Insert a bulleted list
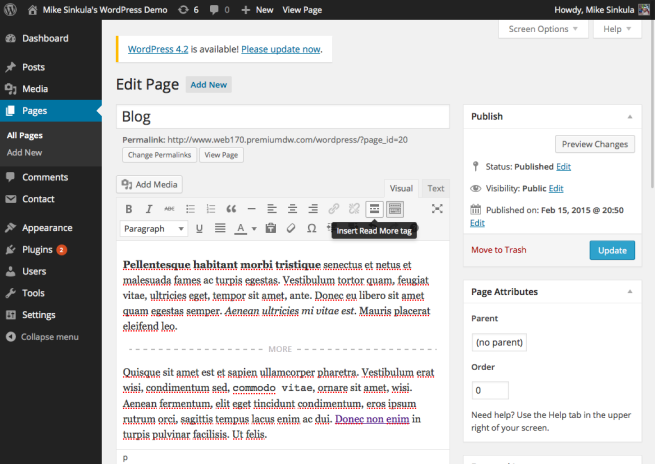 click(190, 209)
